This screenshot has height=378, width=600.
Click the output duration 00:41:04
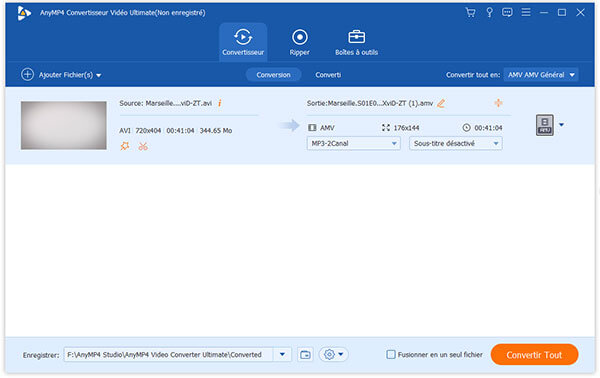click(x=488, y=128)
